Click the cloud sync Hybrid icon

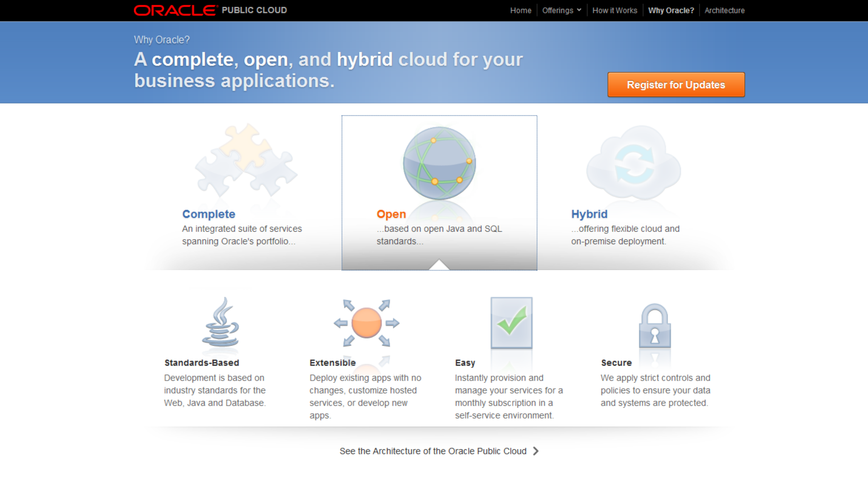pyautogui.click(x=633, y=162)
